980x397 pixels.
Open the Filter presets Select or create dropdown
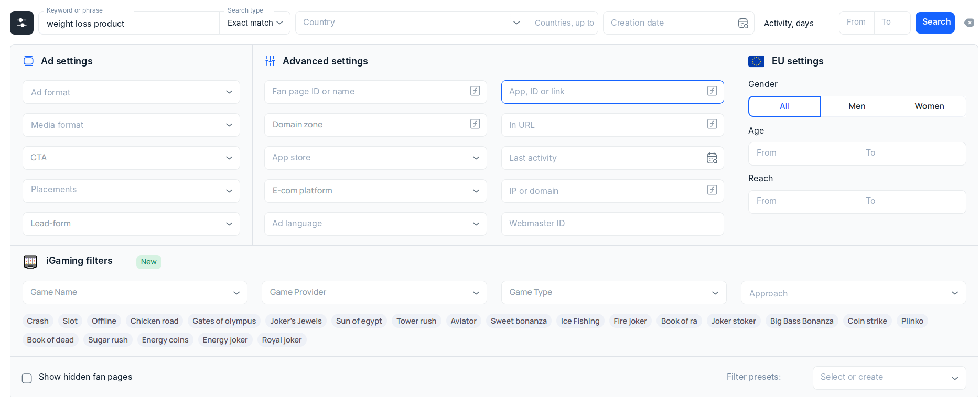[x=889, y=378]
